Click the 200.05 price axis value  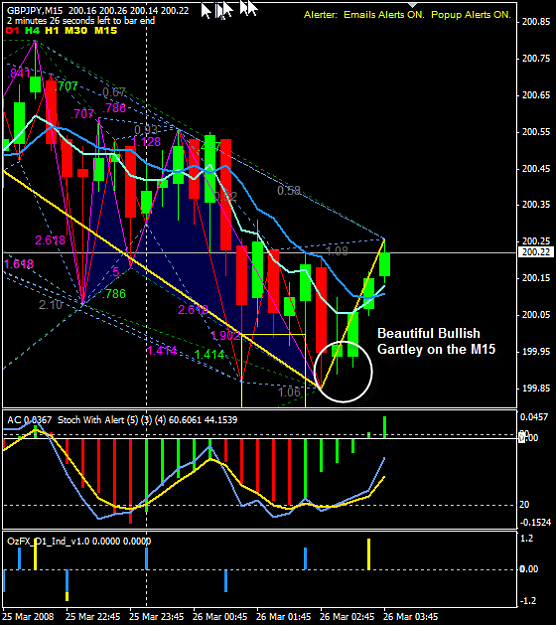pos(536,315)
